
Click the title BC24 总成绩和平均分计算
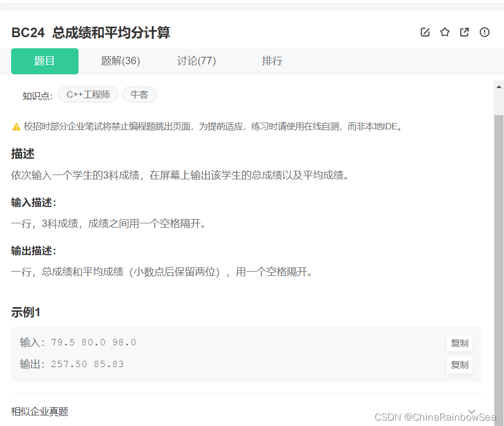tap(91, 32)
